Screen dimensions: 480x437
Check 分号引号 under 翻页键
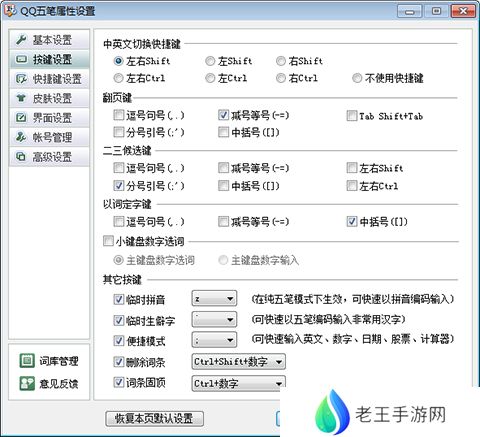(x=119, y=132)
